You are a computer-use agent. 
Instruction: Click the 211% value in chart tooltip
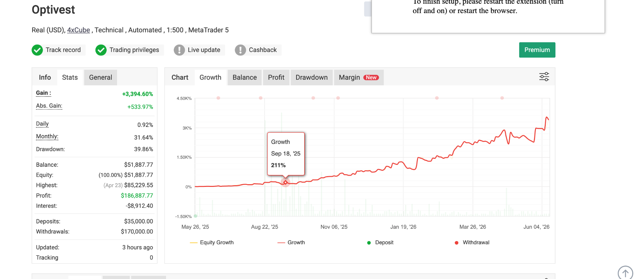pos(278,165)
